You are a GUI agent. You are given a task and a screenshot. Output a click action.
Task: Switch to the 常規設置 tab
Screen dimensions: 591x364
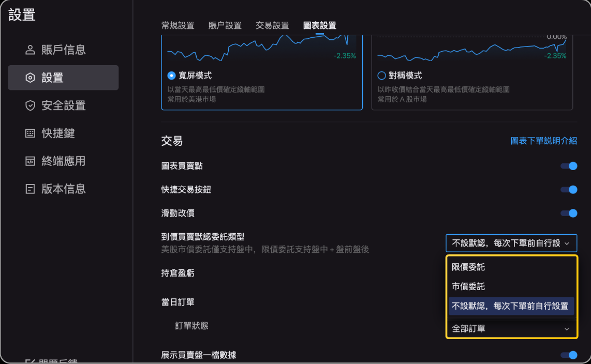[x=178, y=25]
